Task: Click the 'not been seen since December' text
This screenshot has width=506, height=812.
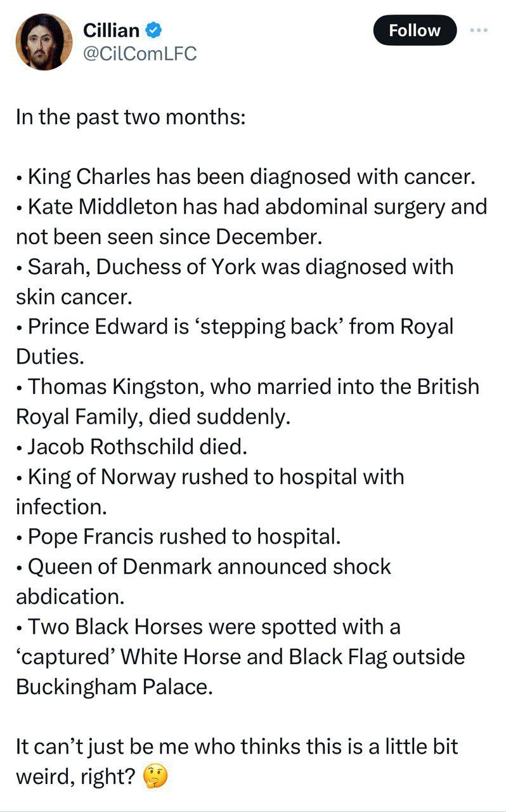Action: pyautogui.click(x=170, y=237)
